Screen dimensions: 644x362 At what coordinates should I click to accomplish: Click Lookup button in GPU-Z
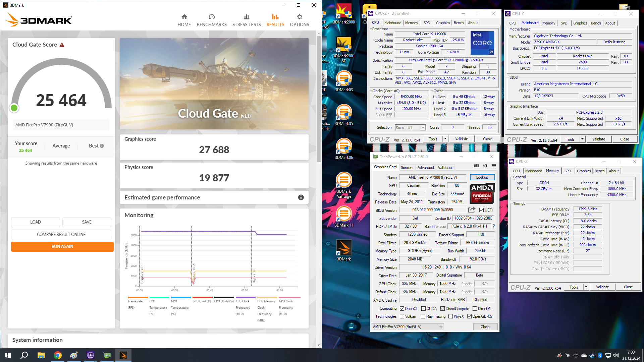click(482, 177)
